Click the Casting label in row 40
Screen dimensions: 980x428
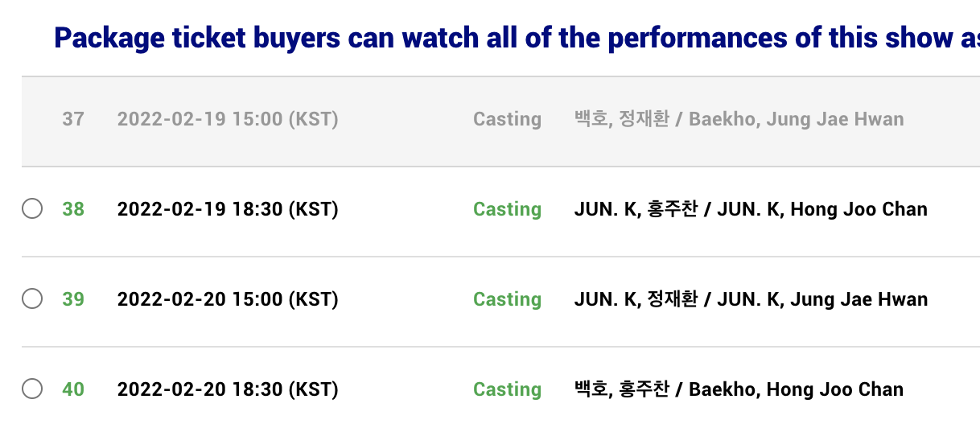tap(507, 390)
